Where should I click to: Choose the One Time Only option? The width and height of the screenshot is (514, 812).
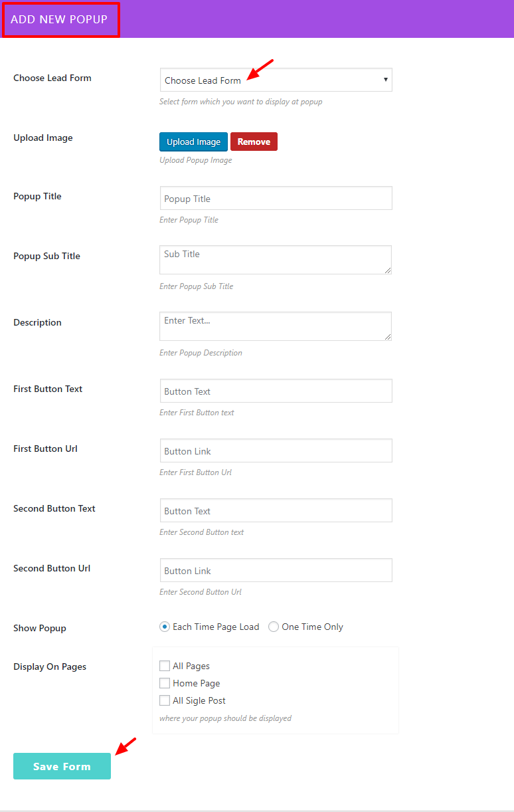click(274, 627)
